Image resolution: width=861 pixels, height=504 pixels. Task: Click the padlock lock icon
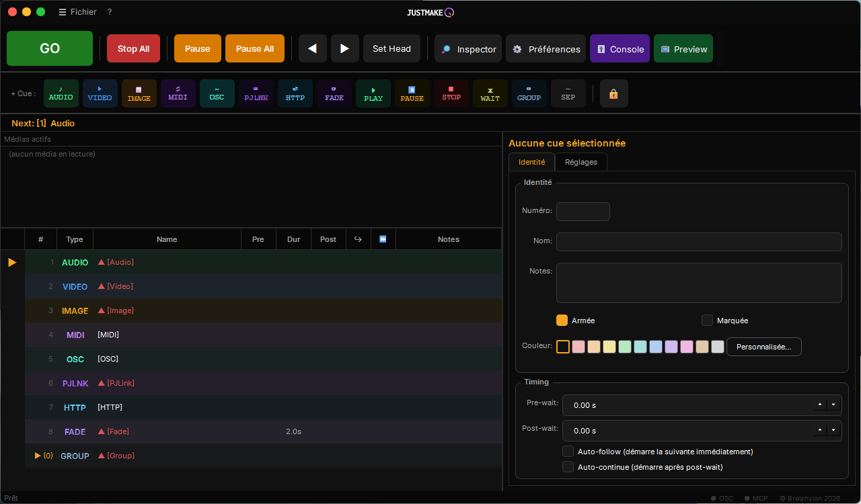614,93
